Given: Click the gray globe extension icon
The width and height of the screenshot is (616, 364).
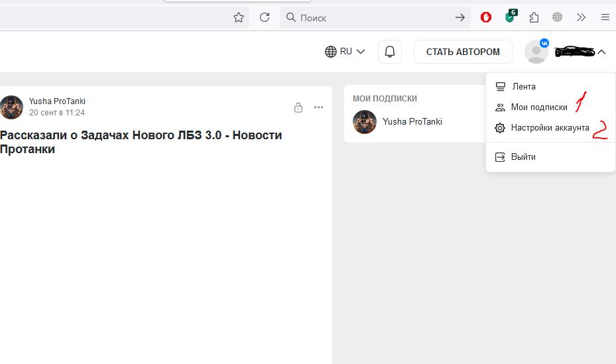Looking at the screenshot, I should pos(557,17).
